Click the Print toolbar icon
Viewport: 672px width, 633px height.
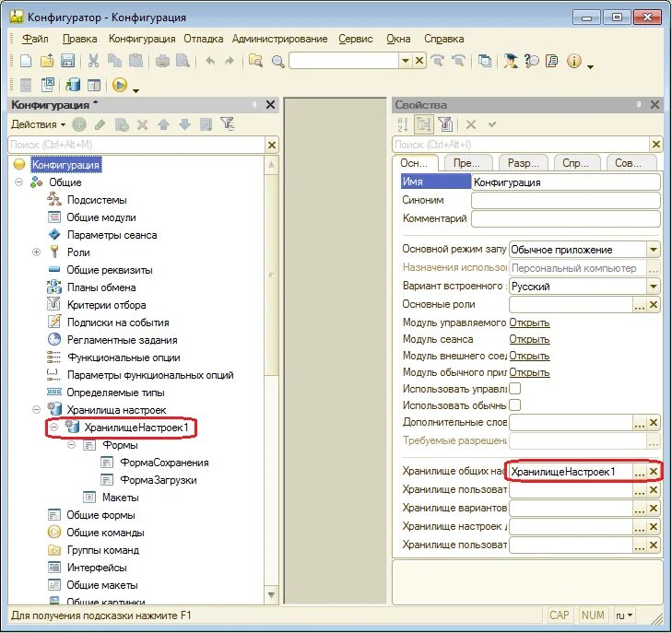[162, 61]
